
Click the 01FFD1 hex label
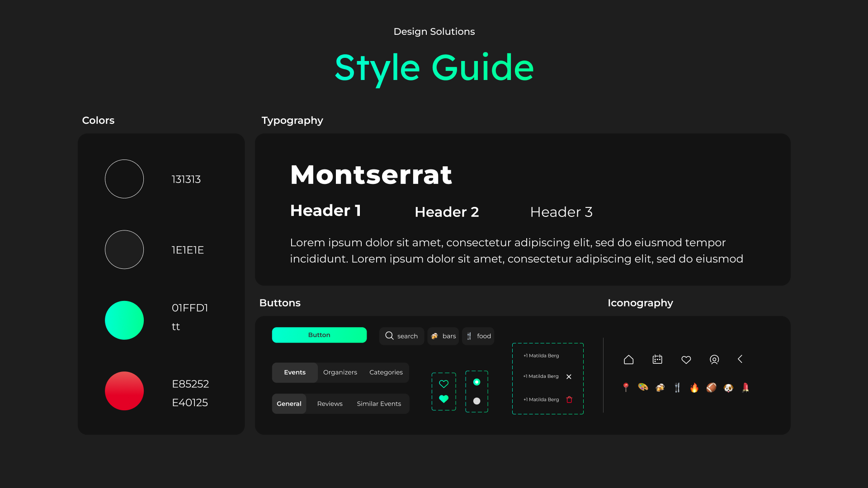pos(190,308)
